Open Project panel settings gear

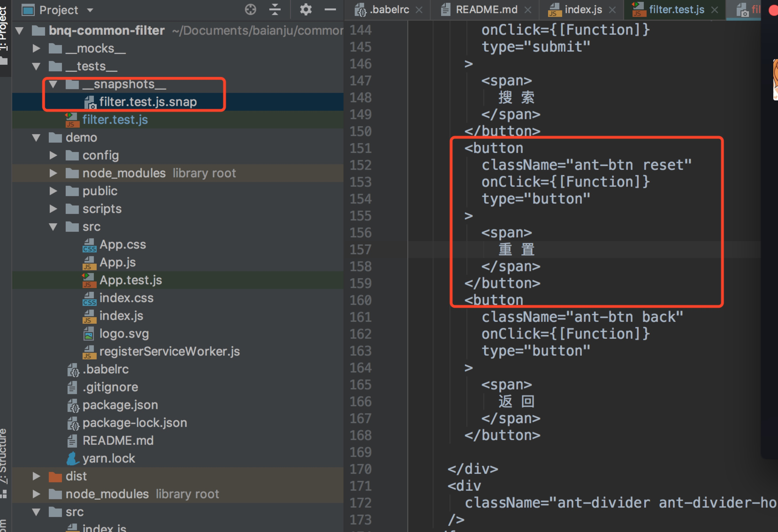(306, 10)
